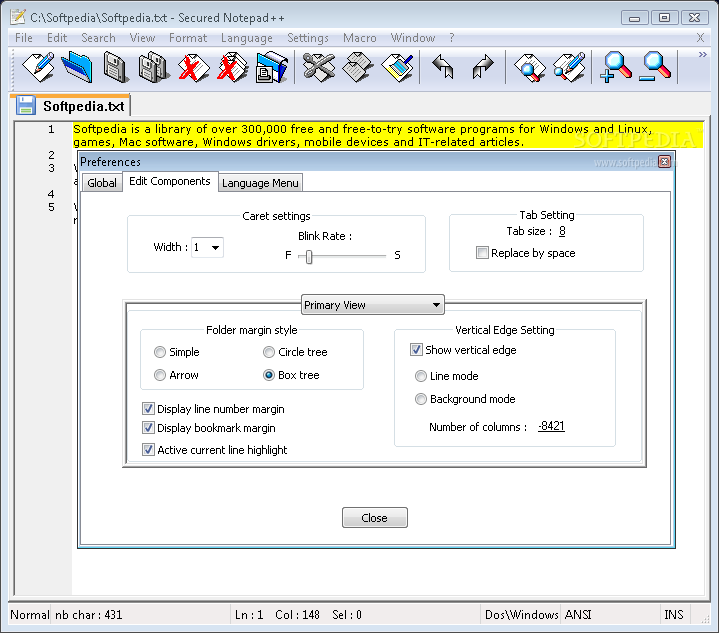719x633 pixels.
Task: Click Dos\Windows format in status bar
Action: [x=521, y=614]
